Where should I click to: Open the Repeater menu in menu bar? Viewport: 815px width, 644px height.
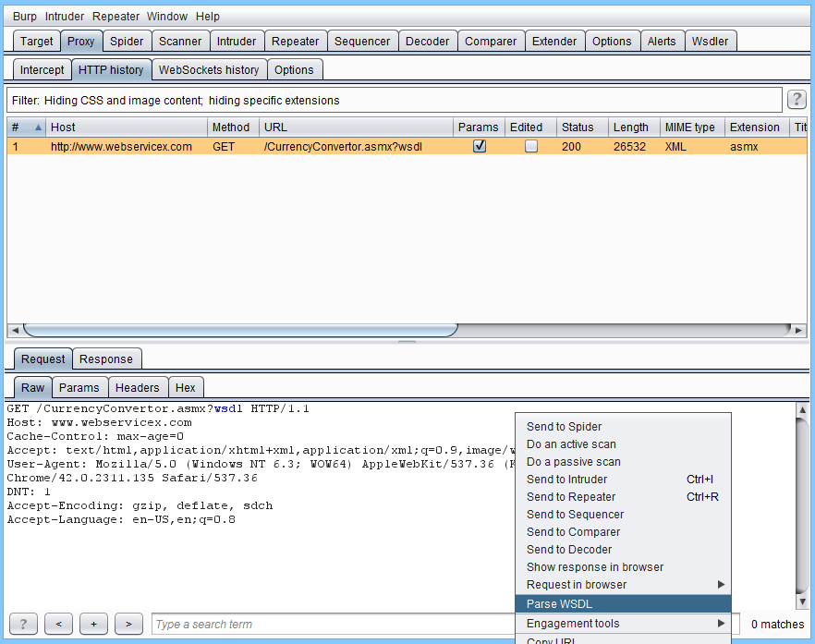pos(116,16)
